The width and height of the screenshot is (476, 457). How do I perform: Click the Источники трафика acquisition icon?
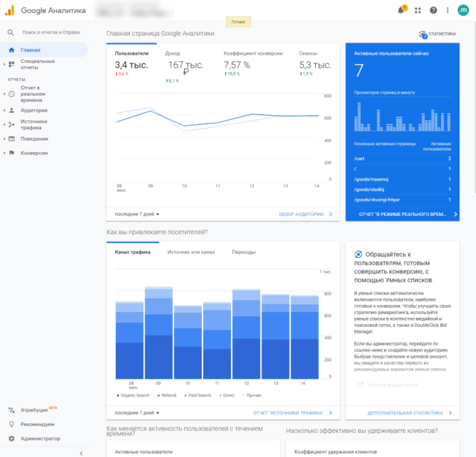click(x=12, y=125)
